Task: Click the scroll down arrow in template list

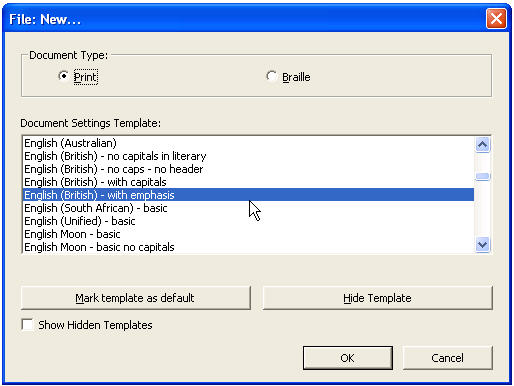Action: pyautogui.click(x=482, y=245)
